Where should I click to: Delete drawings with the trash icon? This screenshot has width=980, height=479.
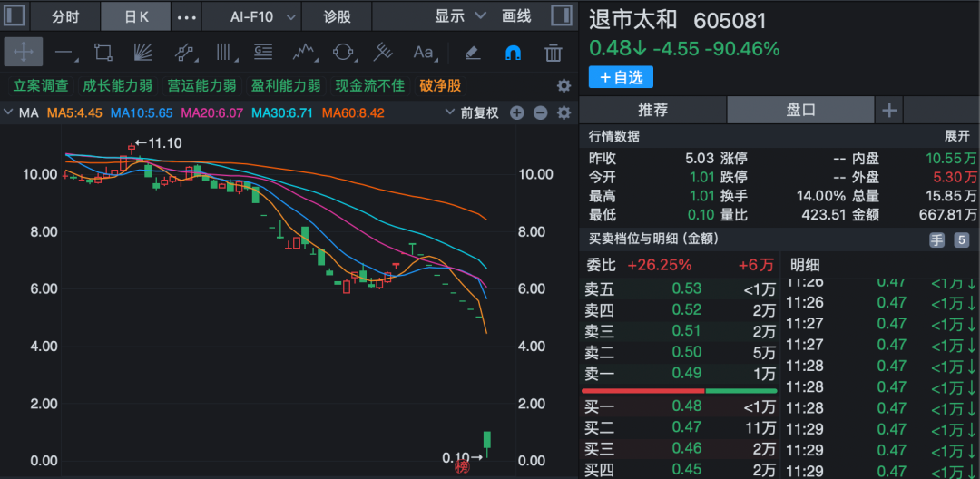pyautogui.click(x=553, y=53)
